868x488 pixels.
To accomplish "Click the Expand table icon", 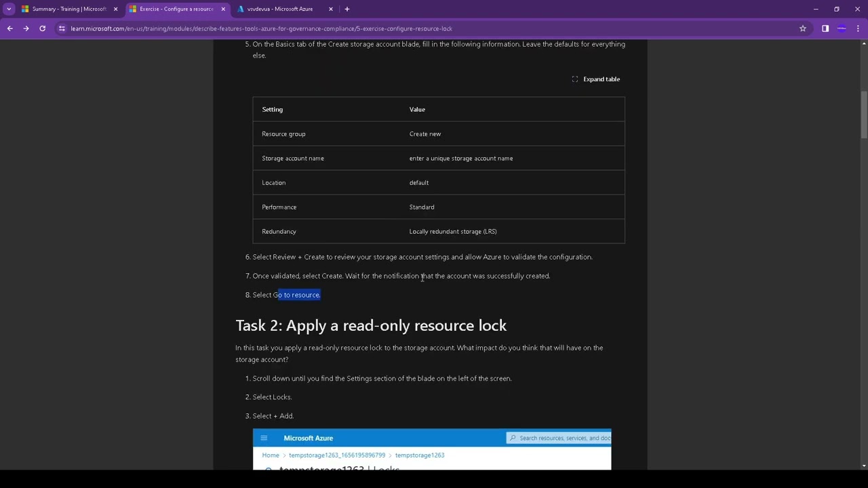I will (575, 79).
